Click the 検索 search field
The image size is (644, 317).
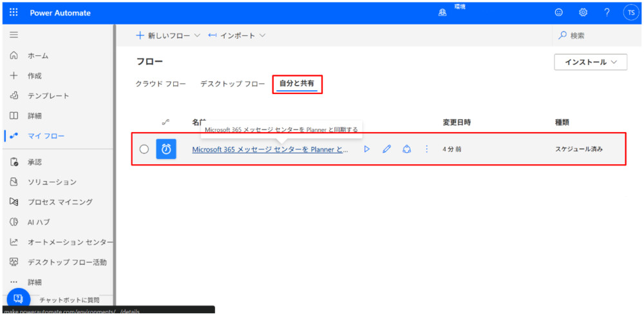[x=596, y=36]
